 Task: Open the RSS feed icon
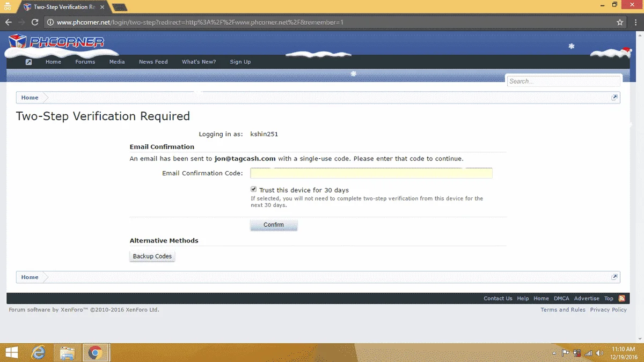tap(622, 299)
